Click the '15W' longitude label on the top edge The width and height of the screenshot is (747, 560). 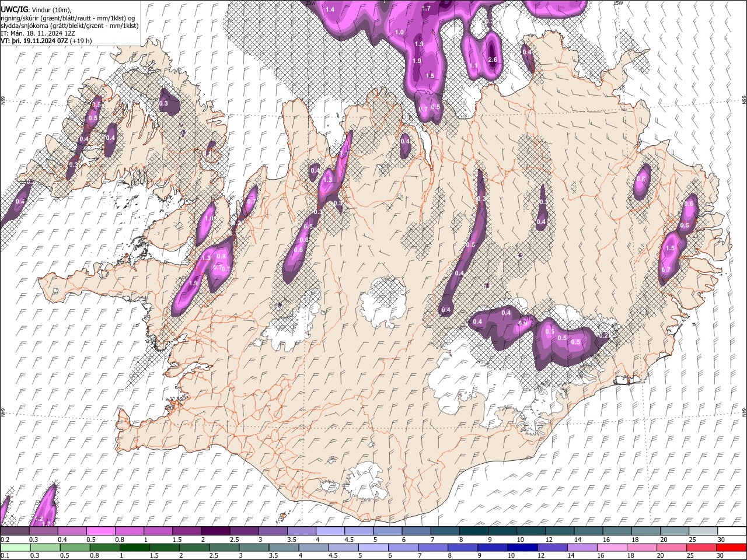pyautogui.click(x=618, y=3)
